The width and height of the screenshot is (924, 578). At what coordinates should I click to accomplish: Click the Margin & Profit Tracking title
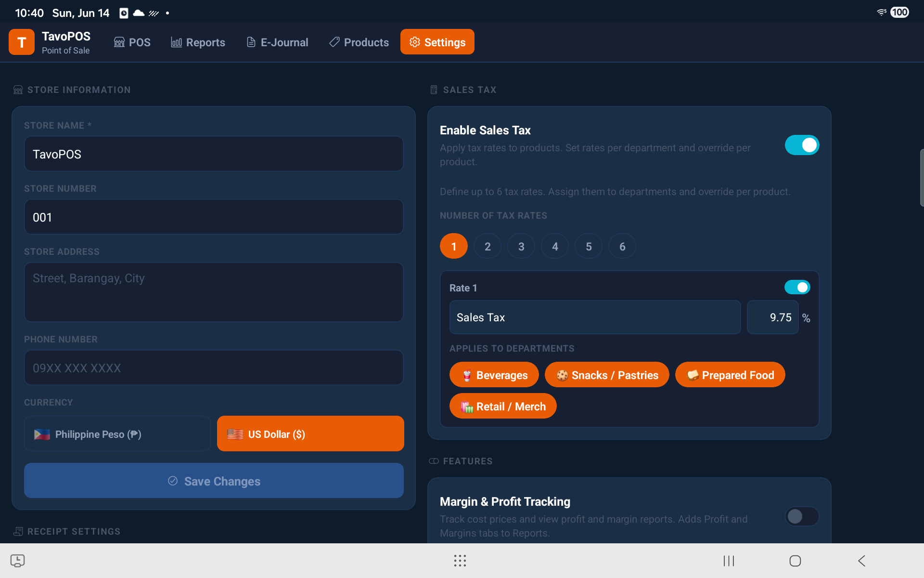pos(505,501)
